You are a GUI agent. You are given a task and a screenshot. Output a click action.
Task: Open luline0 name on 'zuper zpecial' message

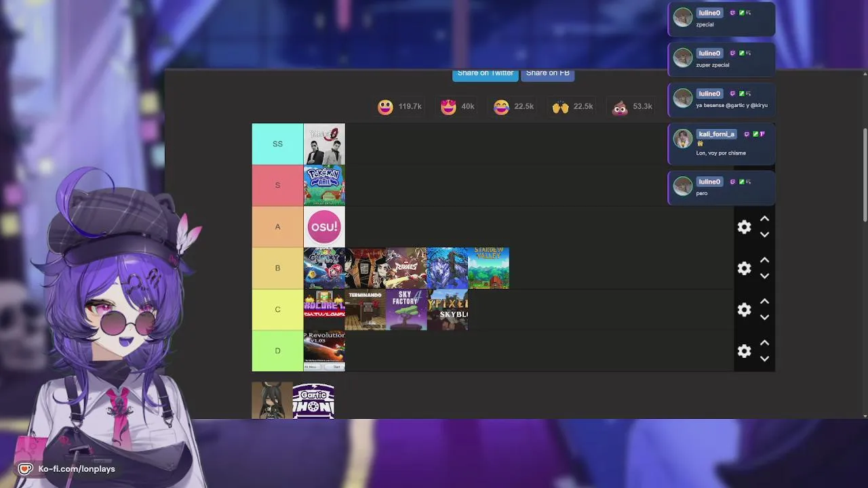pyautogui.click(x=709, y=53)
